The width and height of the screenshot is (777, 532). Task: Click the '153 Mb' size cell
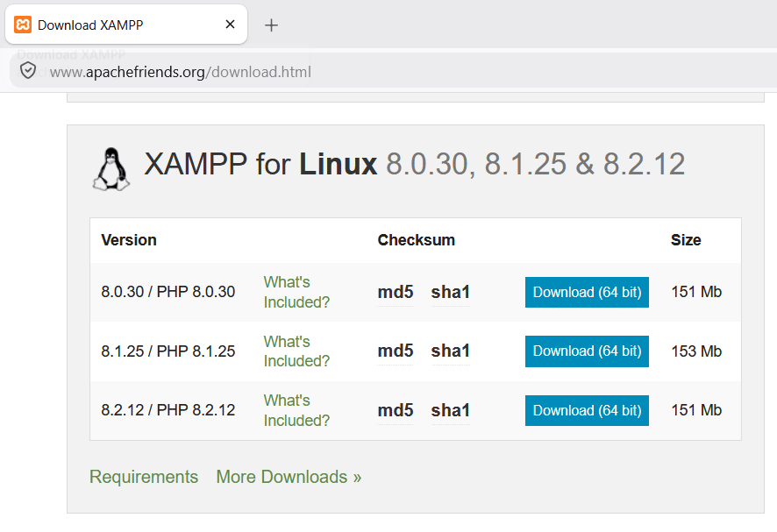(x=696, y=351)
